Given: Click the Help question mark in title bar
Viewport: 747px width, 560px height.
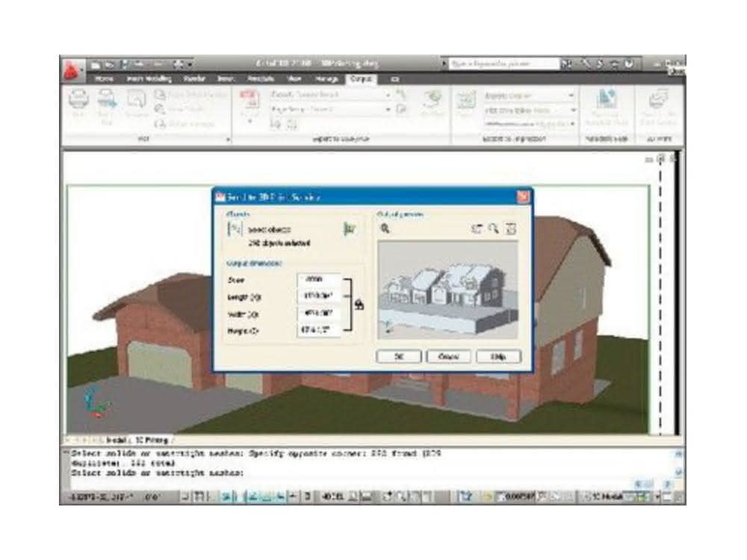Looking at the screenshot, I should (629, 63).
